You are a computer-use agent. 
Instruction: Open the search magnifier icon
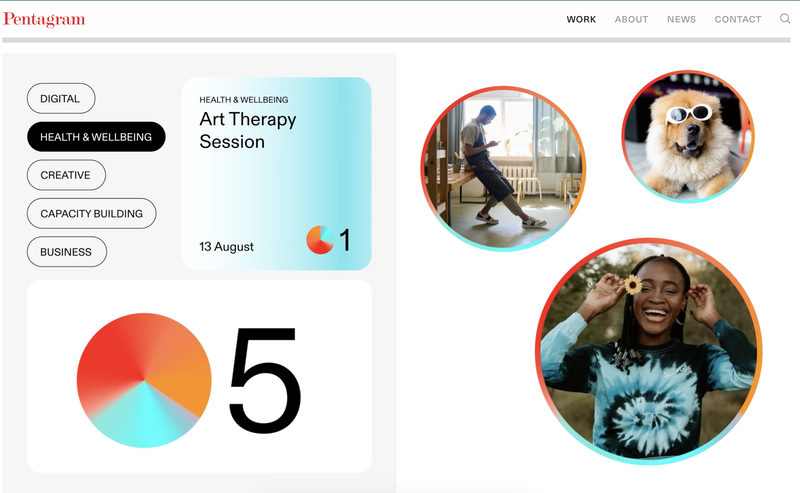pyautogui.click(x=785, y=19)
